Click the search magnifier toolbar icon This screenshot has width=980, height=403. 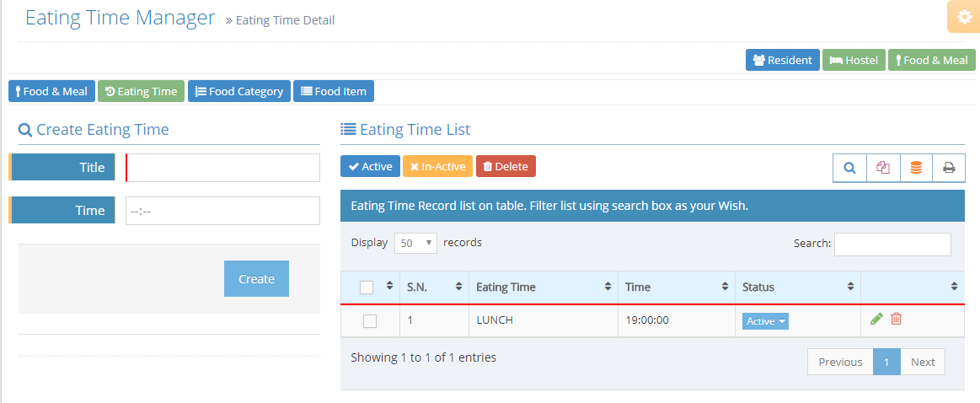click(849, 168)
